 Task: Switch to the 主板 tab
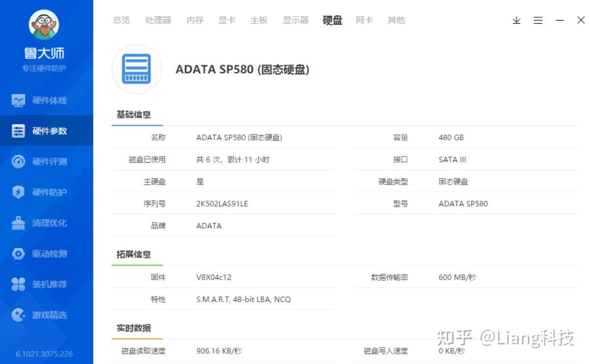click(x=259, y=20)
